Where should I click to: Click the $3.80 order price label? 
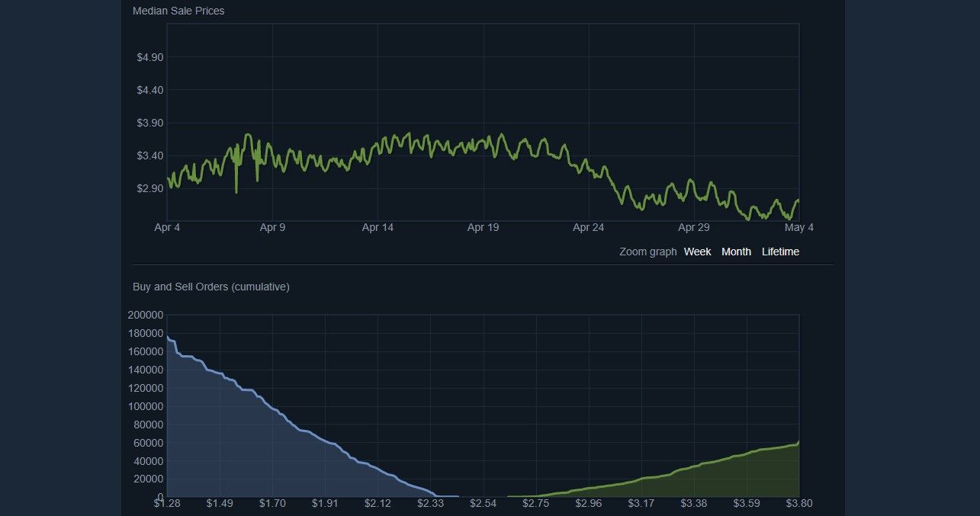pos(799,504)
